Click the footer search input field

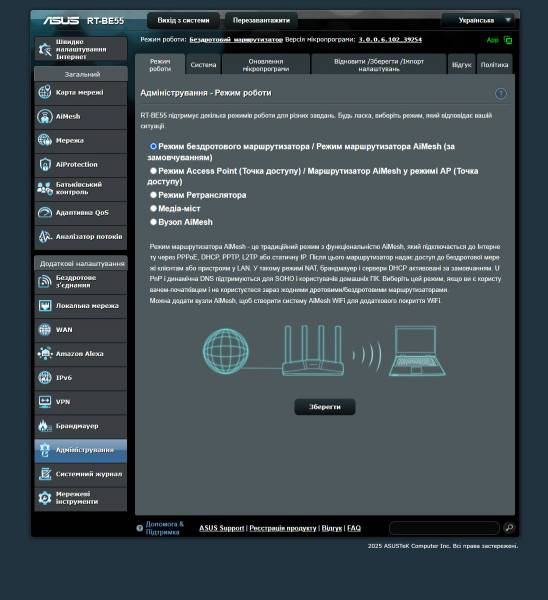tap(444, 528)
